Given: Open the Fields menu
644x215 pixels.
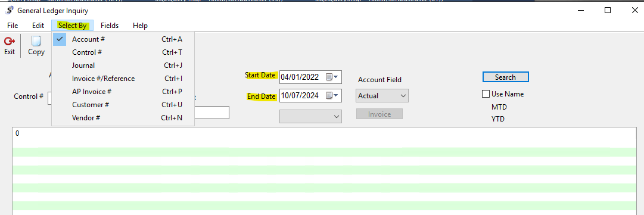Looking at the screenshot, I should [x=110, y=26].
